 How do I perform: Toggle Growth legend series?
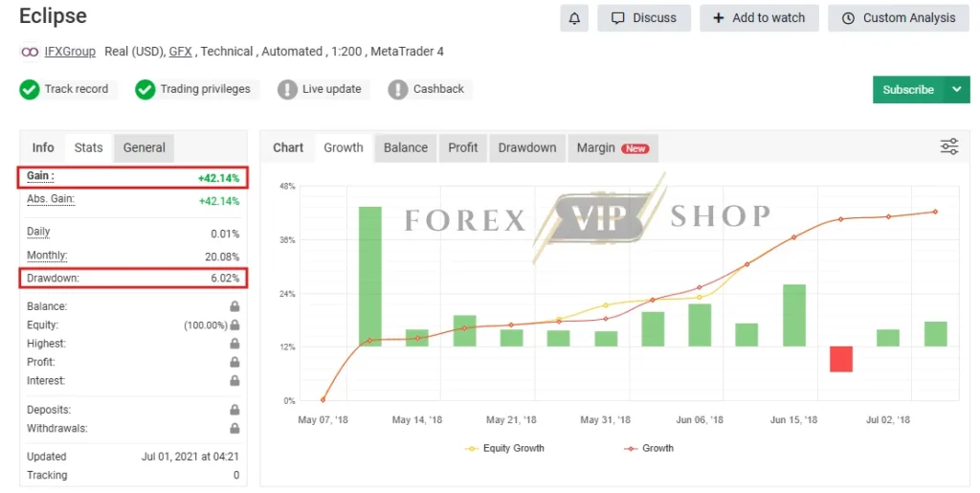point(649,448)
